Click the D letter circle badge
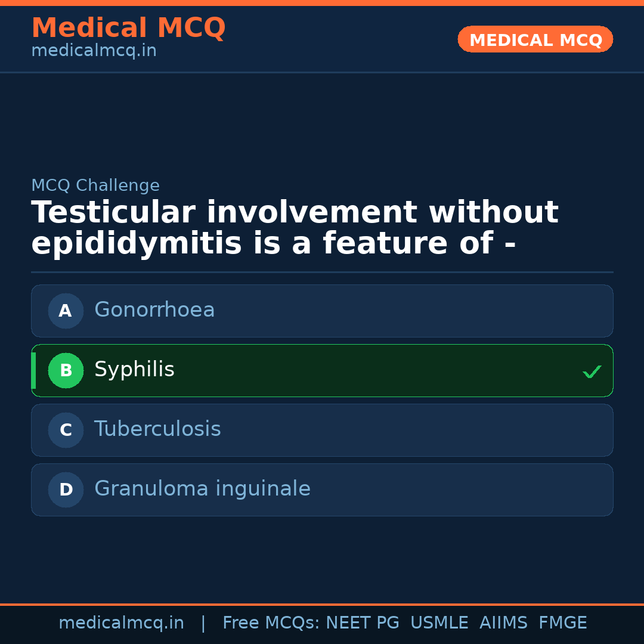644x644 pixels. [66, 490]
